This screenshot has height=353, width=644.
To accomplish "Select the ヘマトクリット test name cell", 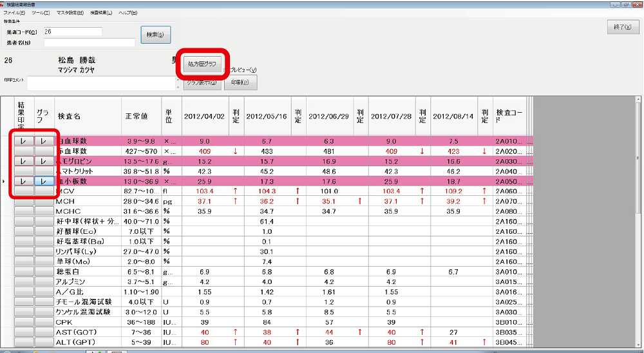I will (x=88, y=171).
